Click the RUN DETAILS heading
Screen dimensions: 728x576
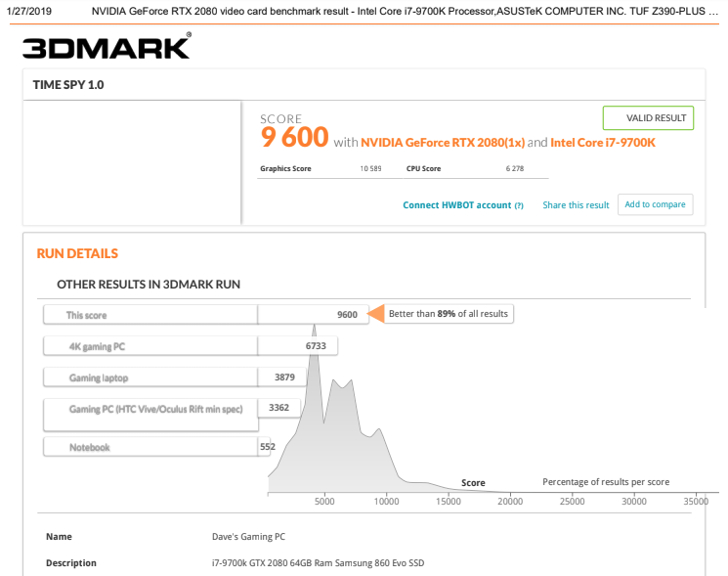77,253
